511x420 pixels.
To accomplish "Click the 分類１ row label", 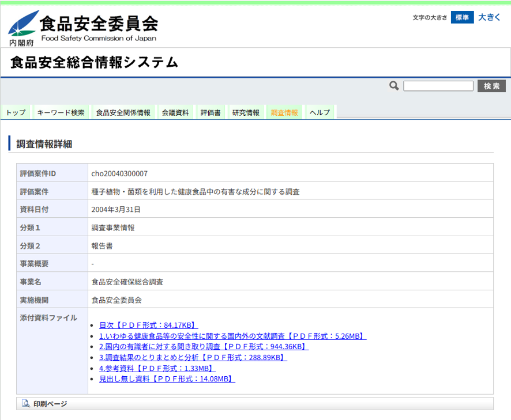I will [x=30, y=228].
